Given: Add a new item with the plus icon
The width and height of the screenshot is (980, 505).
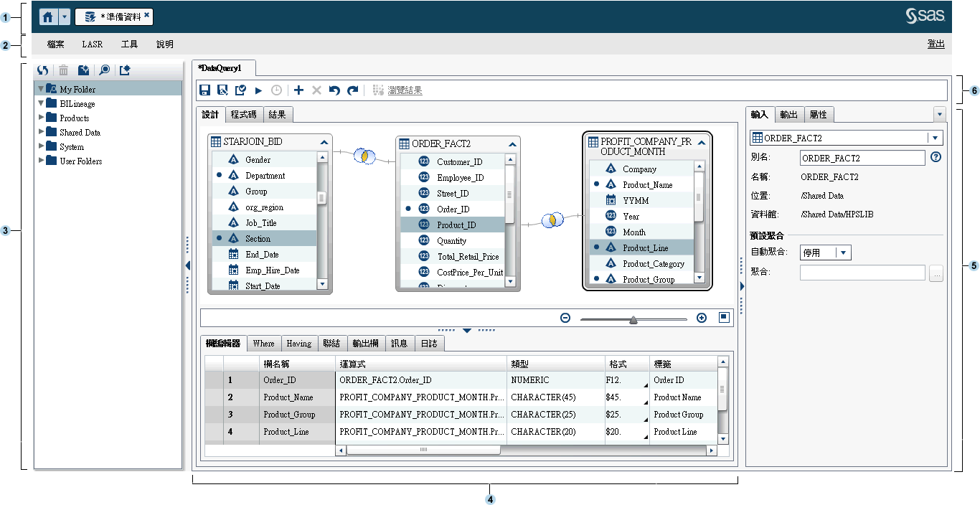Looking at the screenshot, I should point(298,90).
